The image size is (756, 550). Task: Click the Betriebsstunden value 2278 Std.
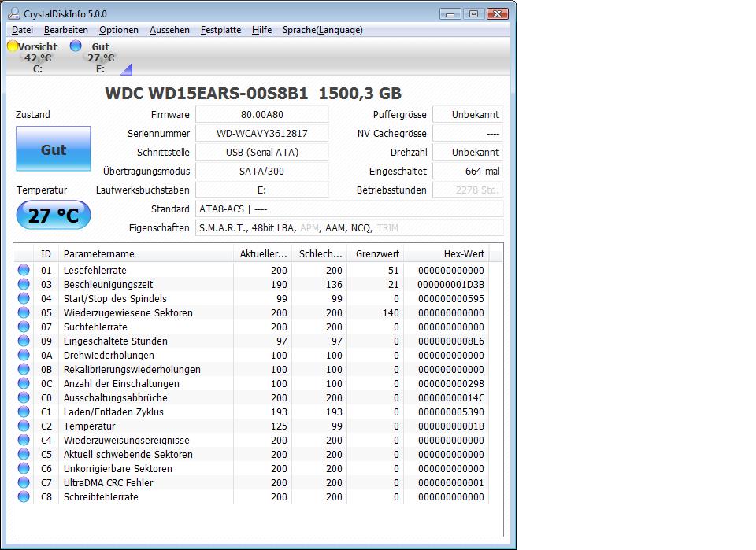(468, 190)
